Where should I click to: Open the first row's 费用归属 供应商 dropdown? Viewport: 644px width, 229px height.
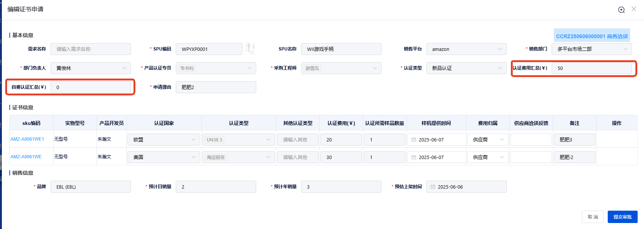pos(488,140)
